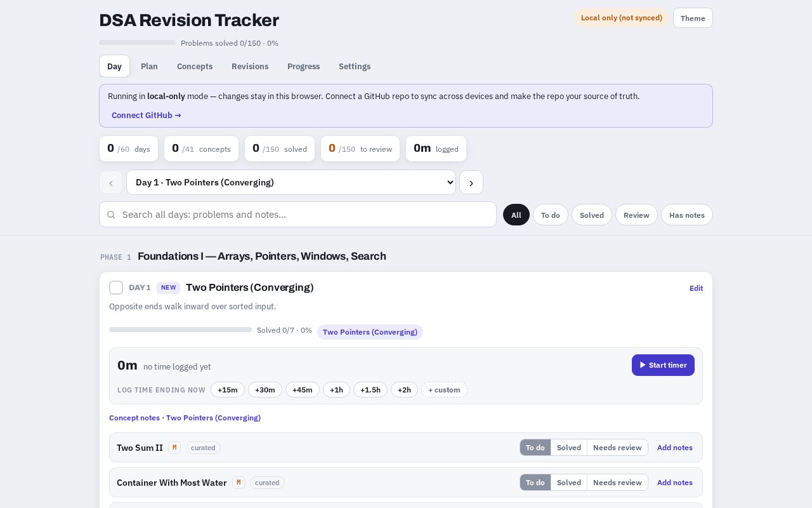Set Two Sum II status to Solved
812x508 pixels.
pos(569,448)
